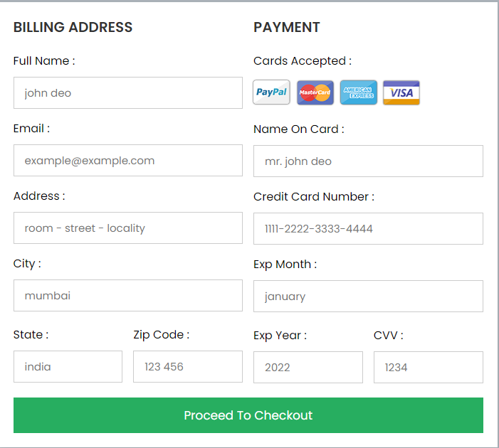Focus the Email input field

click(128, 160)
